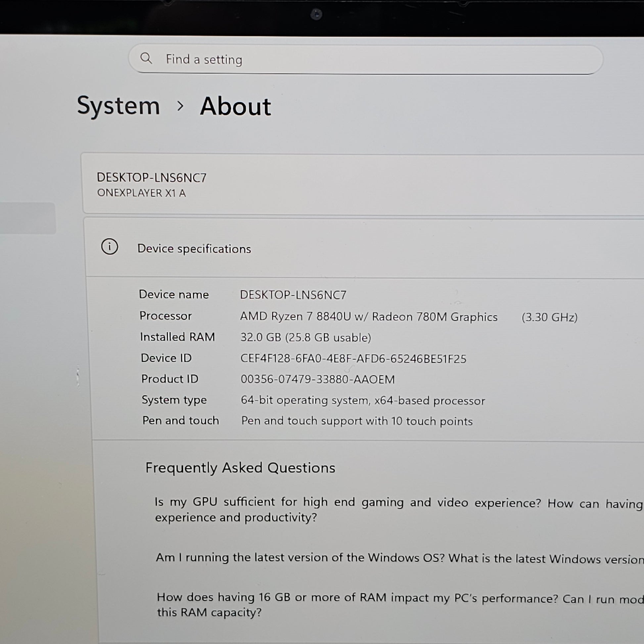
Task: Click DESKTOP-LNS6NC7 in the top card
Action: [152, 178]
